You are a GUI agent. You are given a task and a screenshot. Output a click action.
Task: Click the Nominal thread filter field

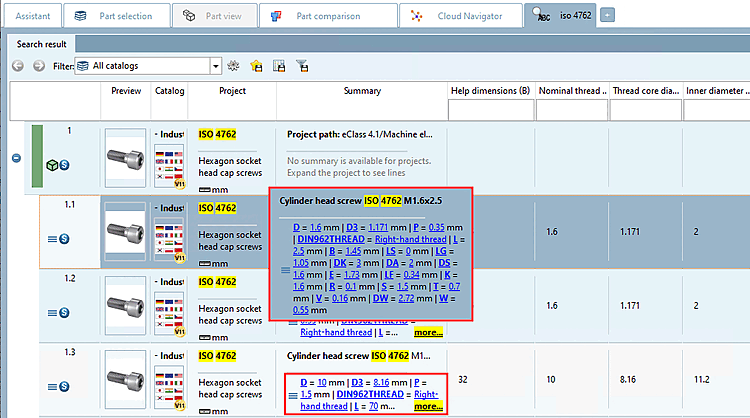tap(572, 110)
